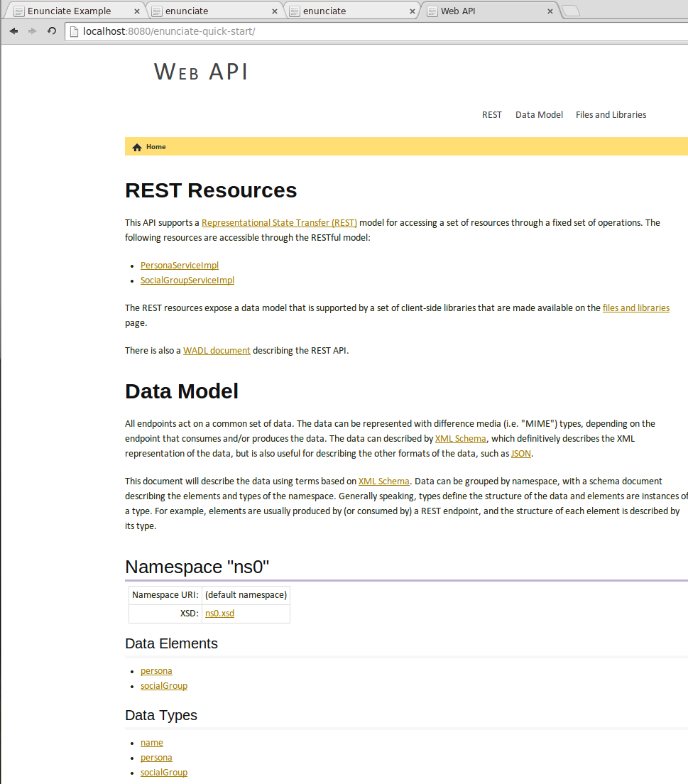This screenshot has width=688, height=784.
Task: Click the page icon in the address bar
Action: [74, 31]
